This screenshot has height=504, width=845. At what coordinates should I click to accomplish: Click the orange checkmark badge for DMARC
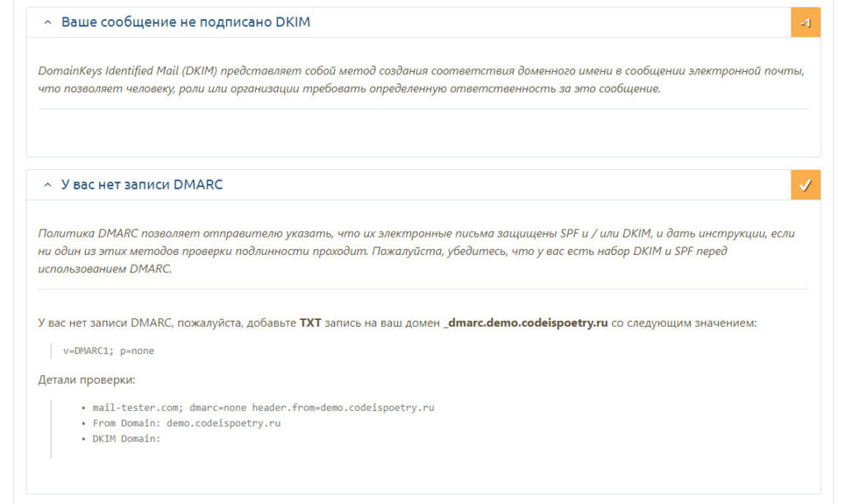[805, 186]
